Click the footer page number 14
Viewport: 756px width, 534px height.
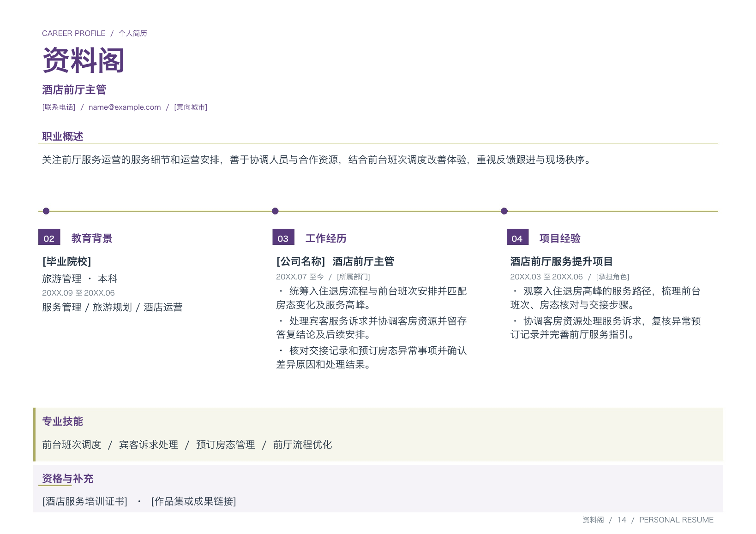[x=622, y=520]
